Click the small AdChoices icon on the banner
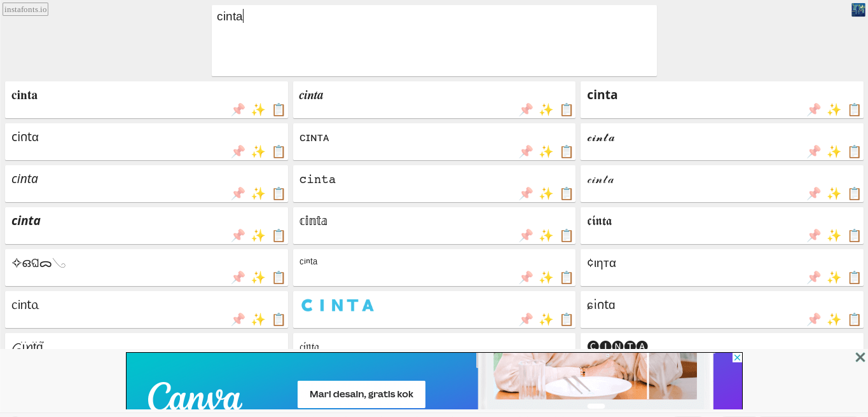The width and height of the screenshot is (868, 417). 737,358
